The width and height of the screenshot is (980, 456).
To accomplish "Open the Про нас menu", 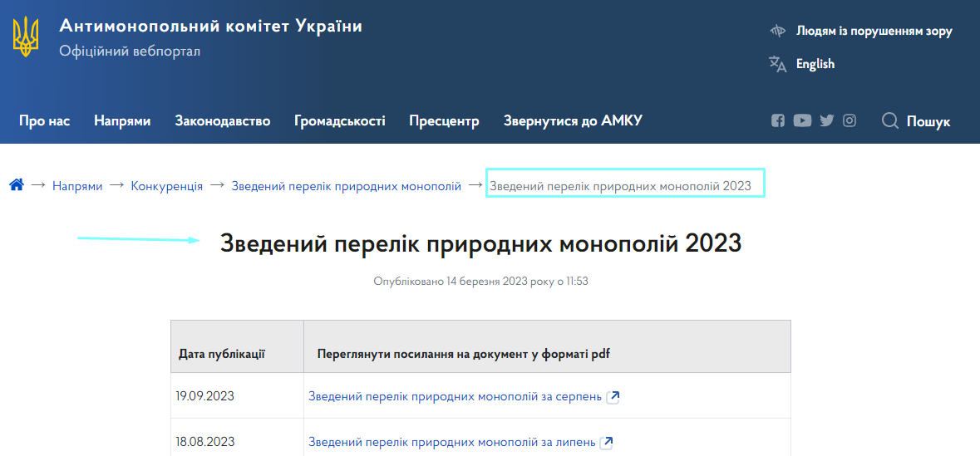I will 44,120.
